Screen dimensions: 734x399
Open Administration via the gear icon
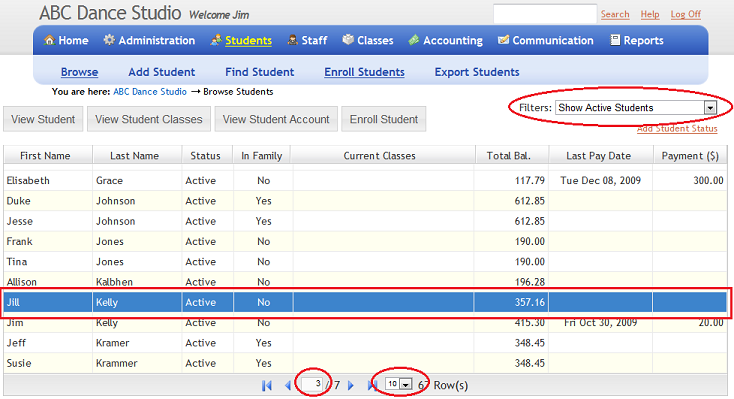(109, 40)
